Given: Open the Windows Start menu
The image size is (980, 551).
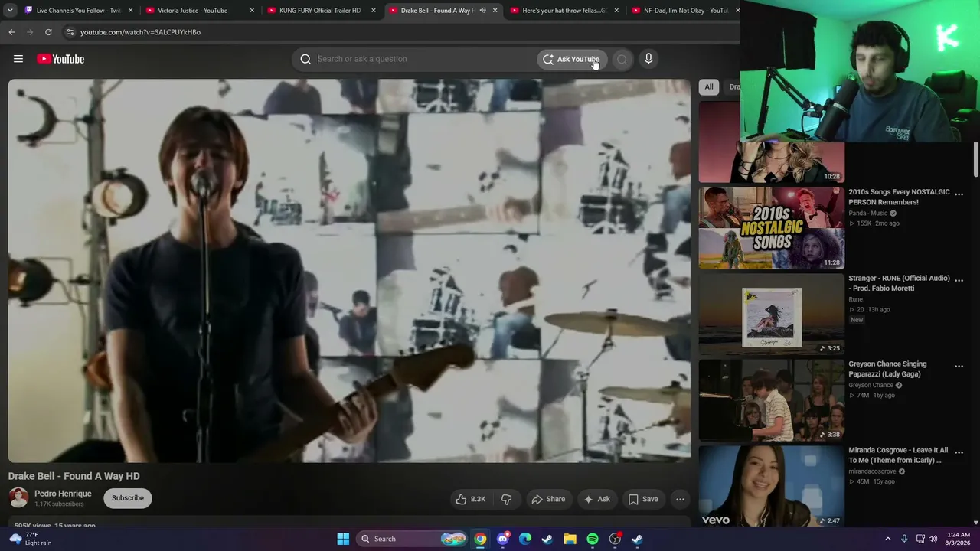Looking at the screenshot, I should 343,539.
